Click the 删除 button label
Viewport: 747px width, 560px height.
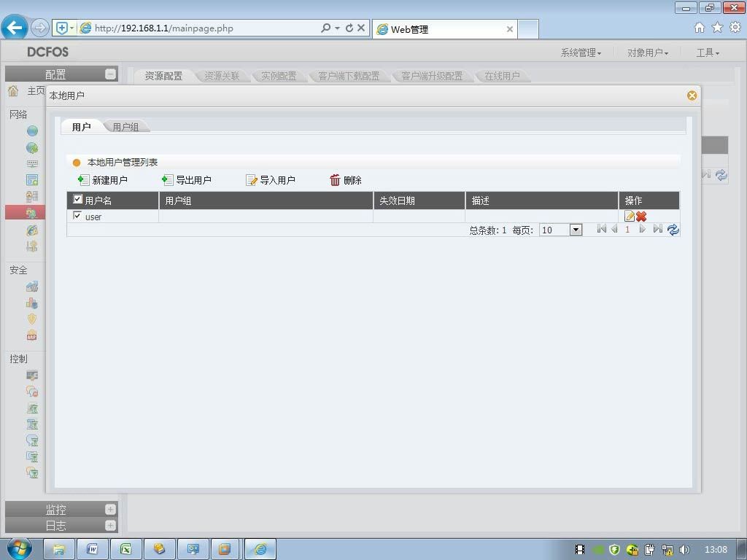point(352,181)
